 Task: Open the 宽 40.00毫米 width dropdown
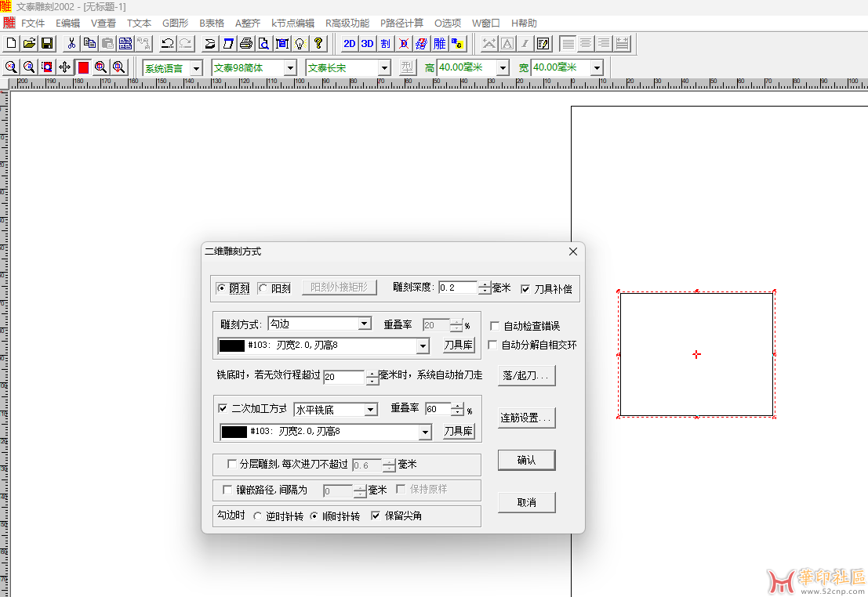(597, 68)
